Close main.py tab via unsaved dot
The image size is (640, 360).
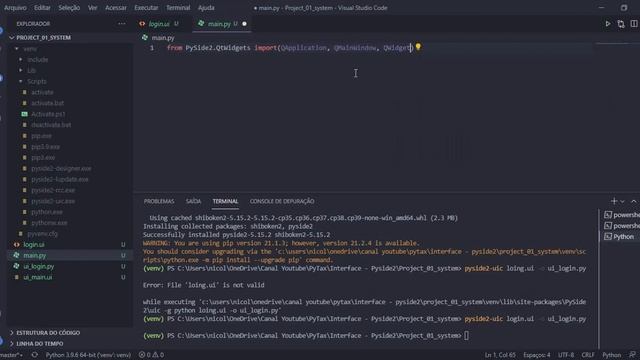click(x=244, y=24)
